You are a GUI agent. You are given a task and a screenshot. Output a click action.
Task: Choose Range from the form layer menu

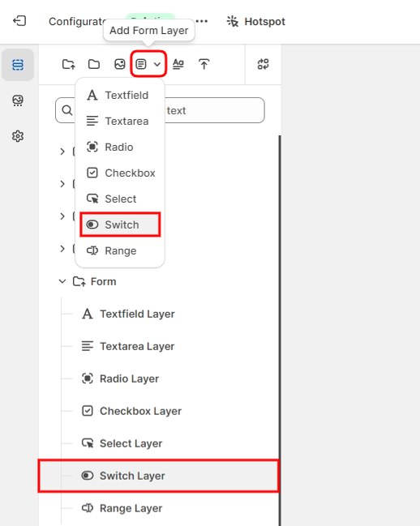click(120, 250)
